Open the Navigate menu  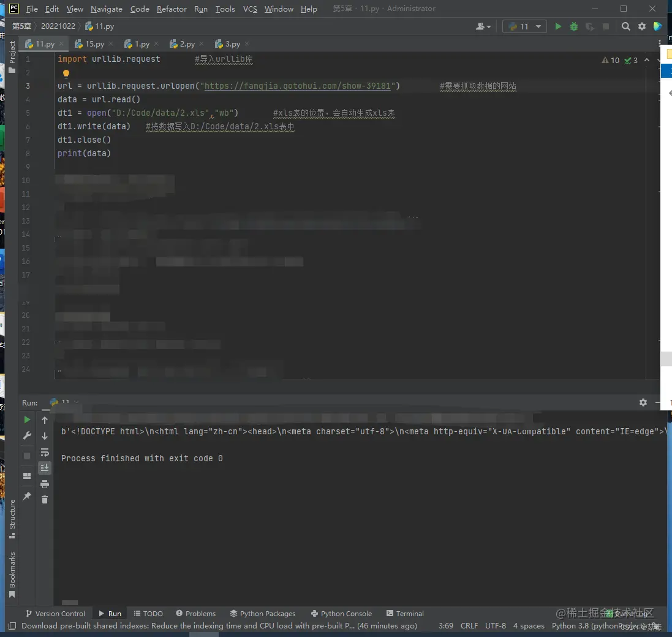click(107, 9)
